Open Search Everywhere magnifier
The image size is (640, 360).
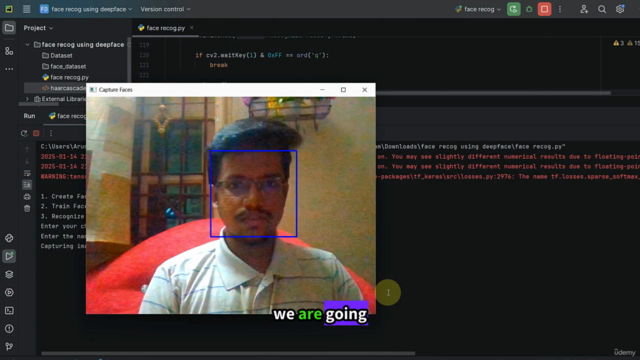click(x=602, y=9)
